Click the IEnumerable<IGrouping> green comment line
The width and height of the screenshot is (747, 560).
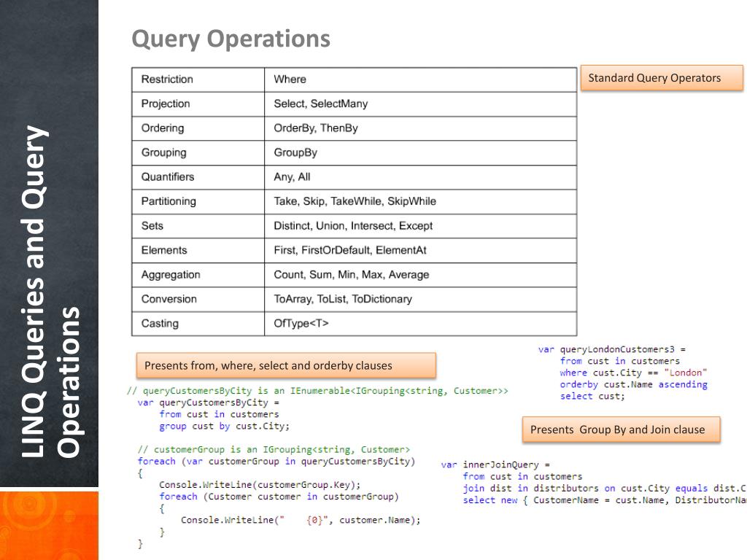[x=317, y=391]
